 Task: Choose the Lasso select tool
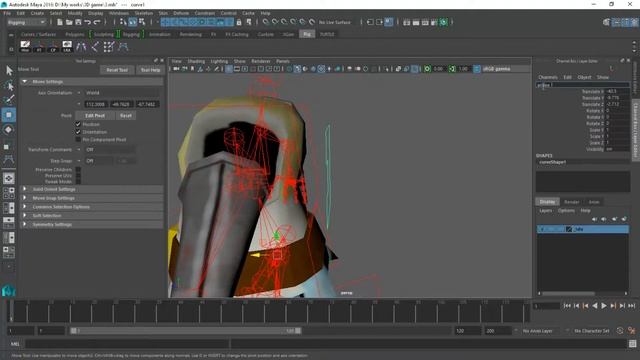[x=9, y=86]
